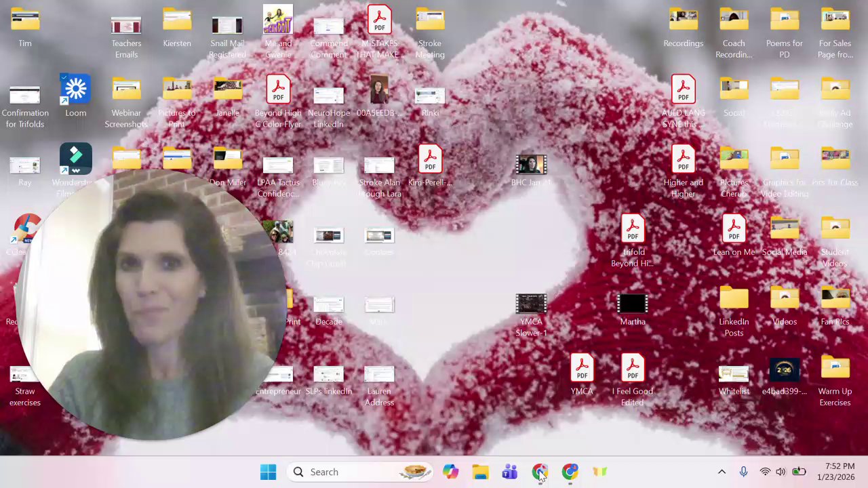
Task: Select the Tim folder icon
Action: tap(25, 26)
